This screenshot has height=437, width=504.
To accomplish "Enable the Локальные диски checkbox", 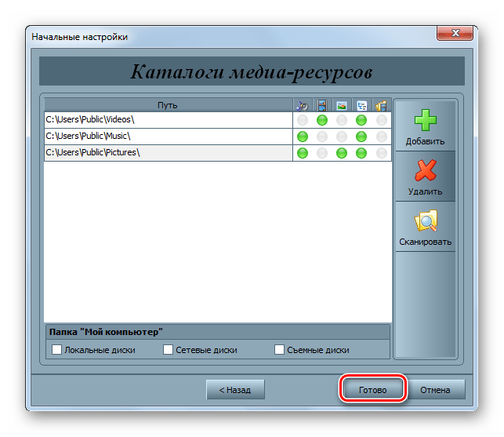I will tap(57, 349).
